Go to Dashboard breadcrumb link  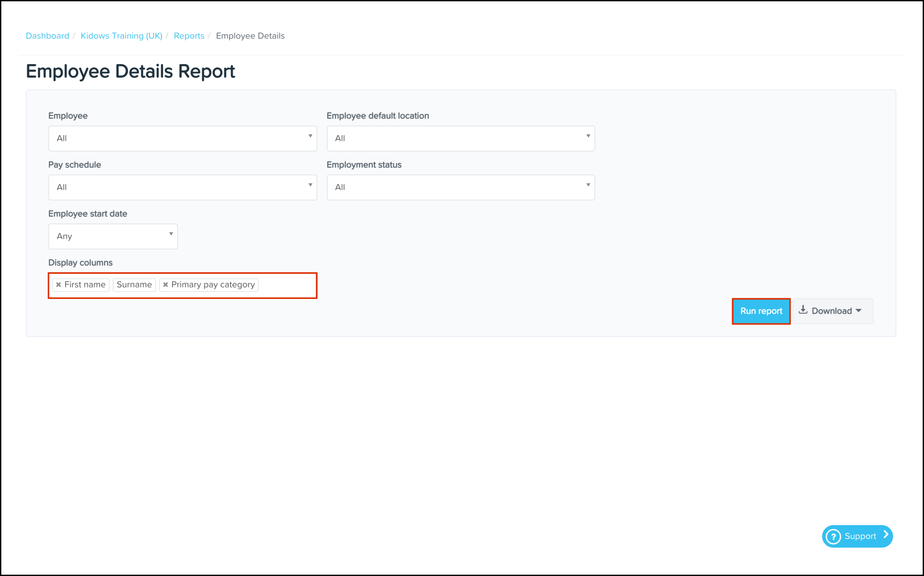(x=47, y=36)
